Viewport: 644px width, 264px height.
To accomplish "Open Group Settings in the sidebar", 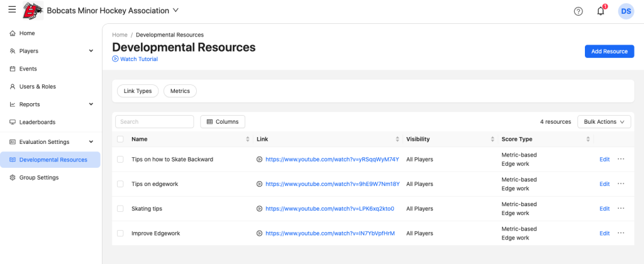I will coord(38,177).
